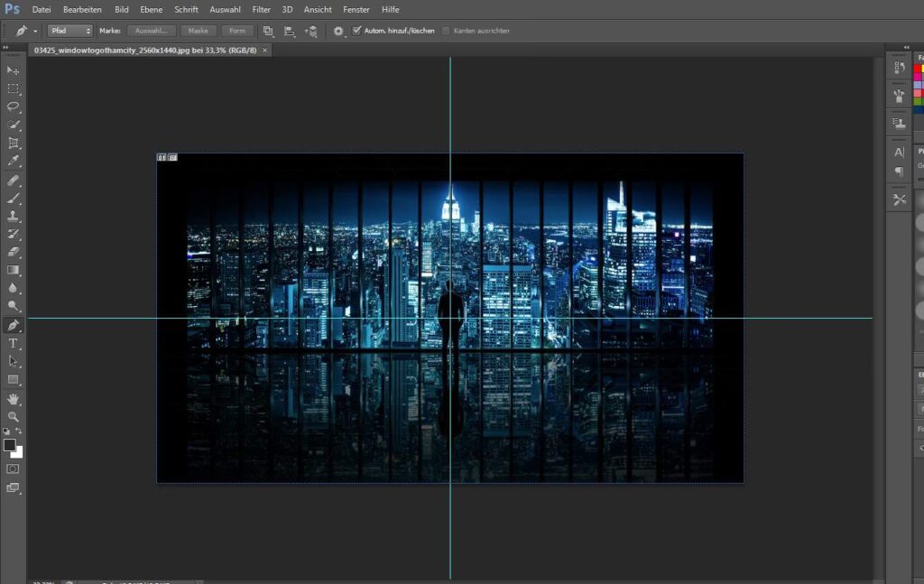Viewport: 924px width, 584px height.
Task: Click the Auswahl... button
Action: click(152, 31)
